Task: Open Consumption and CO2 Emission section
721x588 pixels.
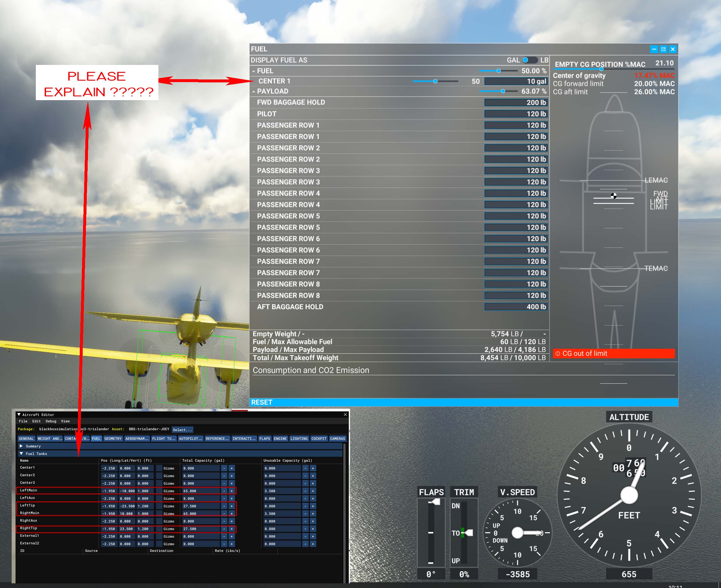Action: click(x=311, y=370)
